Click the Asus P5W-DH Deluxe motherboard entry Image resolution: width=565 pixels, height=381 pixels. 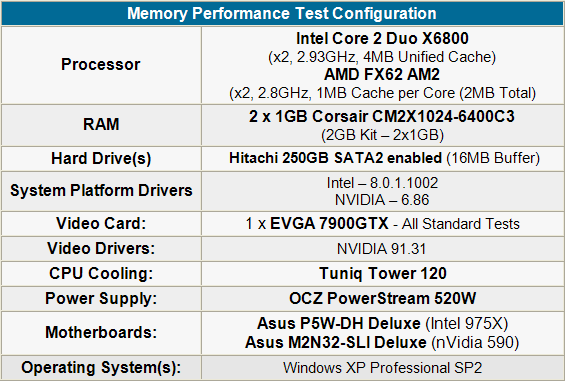pyautogui.click(x=338, y=323)
